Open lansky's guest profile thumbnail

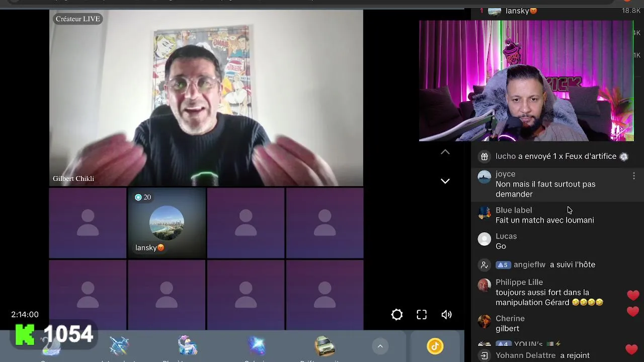167,223
